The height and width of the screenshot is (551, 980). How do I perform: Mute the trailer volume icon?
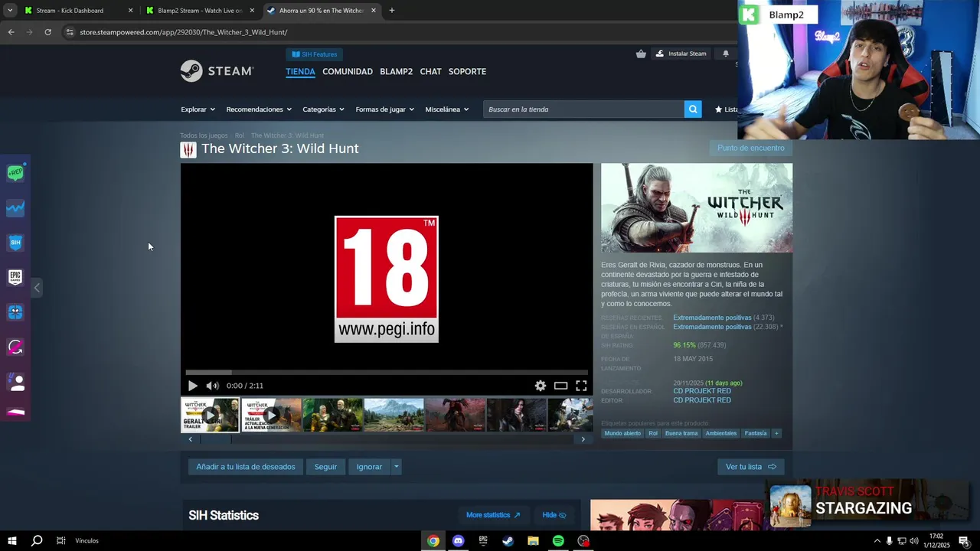212,386
